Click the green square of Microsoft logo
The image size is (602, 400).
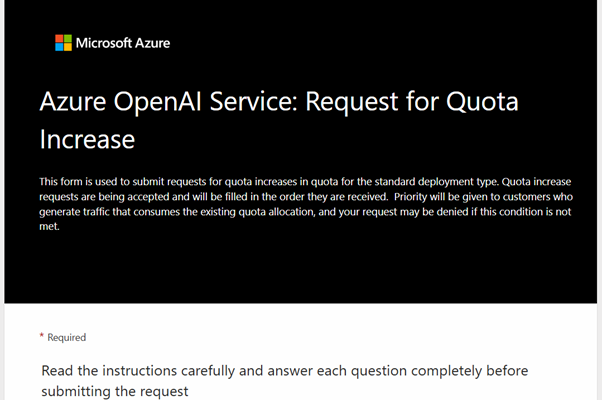tap(68, 38)
